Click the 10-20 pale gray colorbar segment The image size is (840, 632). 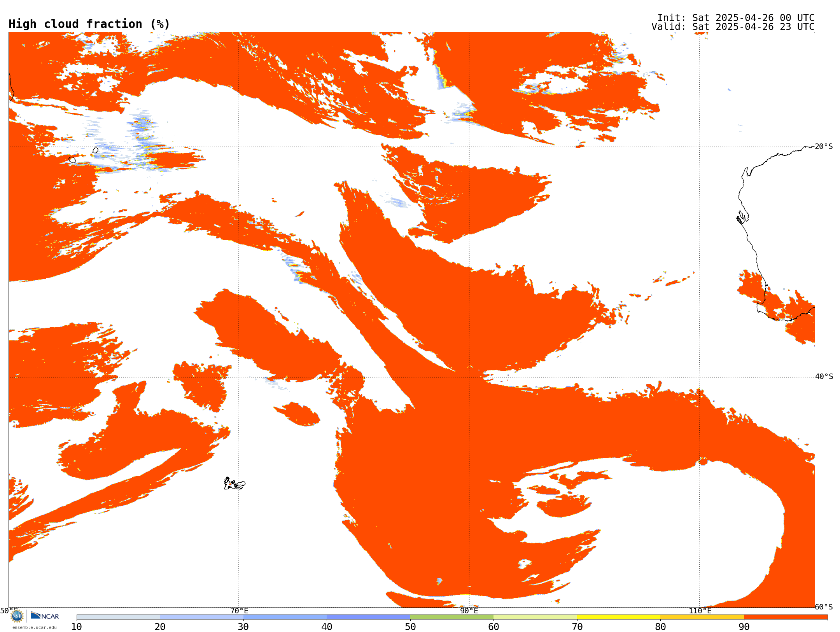pos(118,617)
